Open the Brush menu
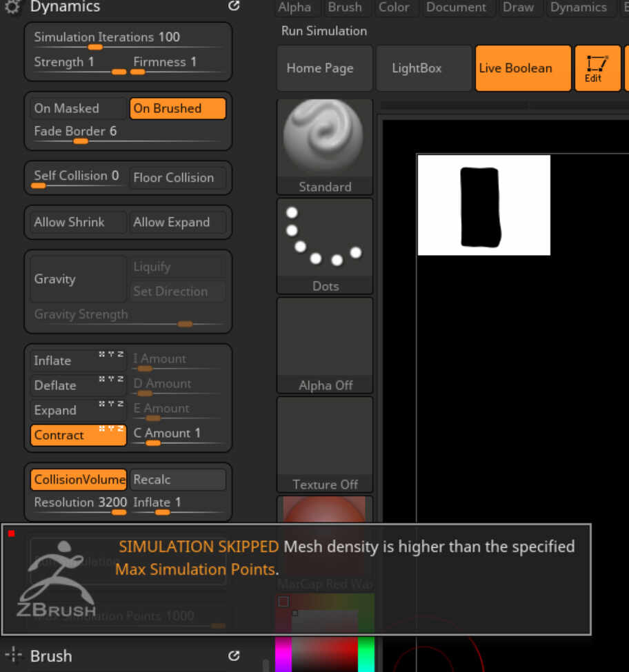 (x=345, y=8)
